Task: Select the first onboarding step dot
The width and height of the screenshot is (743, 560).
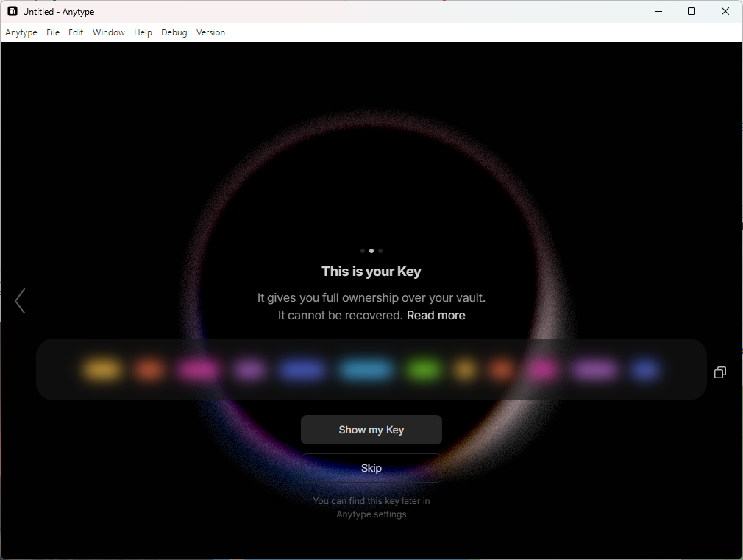Action: tap(363, 251)
